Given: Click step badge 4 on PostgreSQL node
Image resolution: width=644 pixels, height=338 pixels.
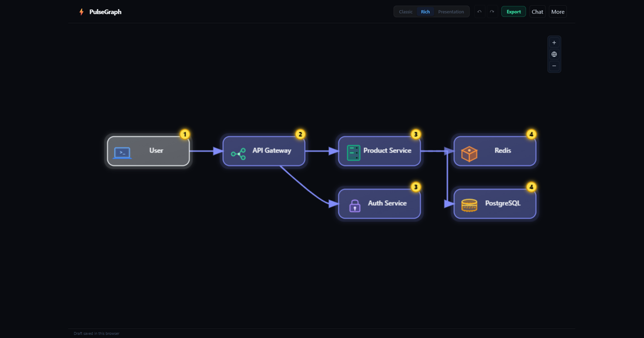Looking at the screenshot, I should click(531, 187).
